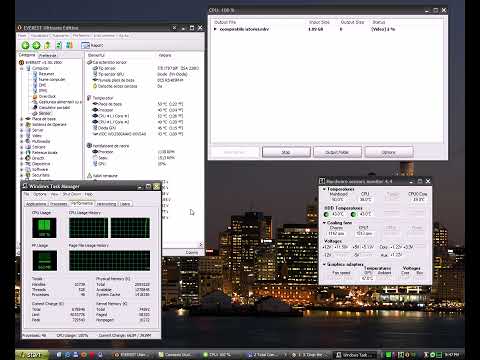Click the CPU Usage gauge in Task Manager
The image size is (480, 360).
44,228
